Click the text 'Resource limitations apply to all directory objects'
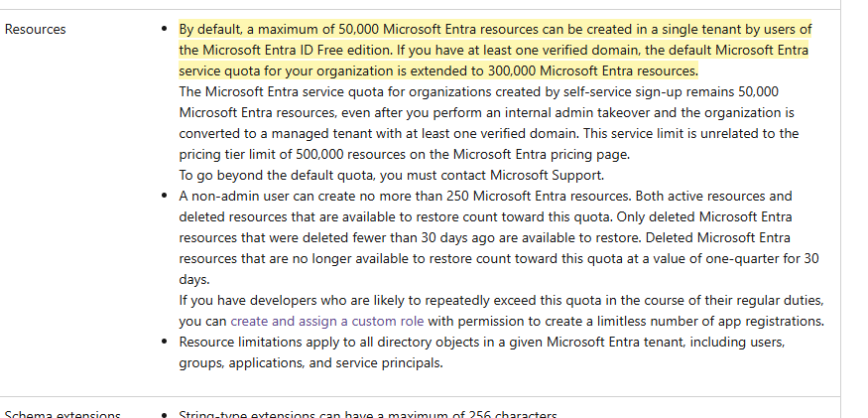The height and width of the screenshot is (418, 868). pyautogui.click(x=328, y=343)
